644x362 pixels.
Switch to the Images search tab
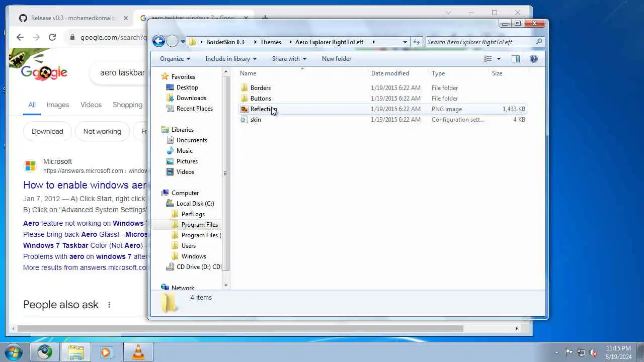pos(58,105)
